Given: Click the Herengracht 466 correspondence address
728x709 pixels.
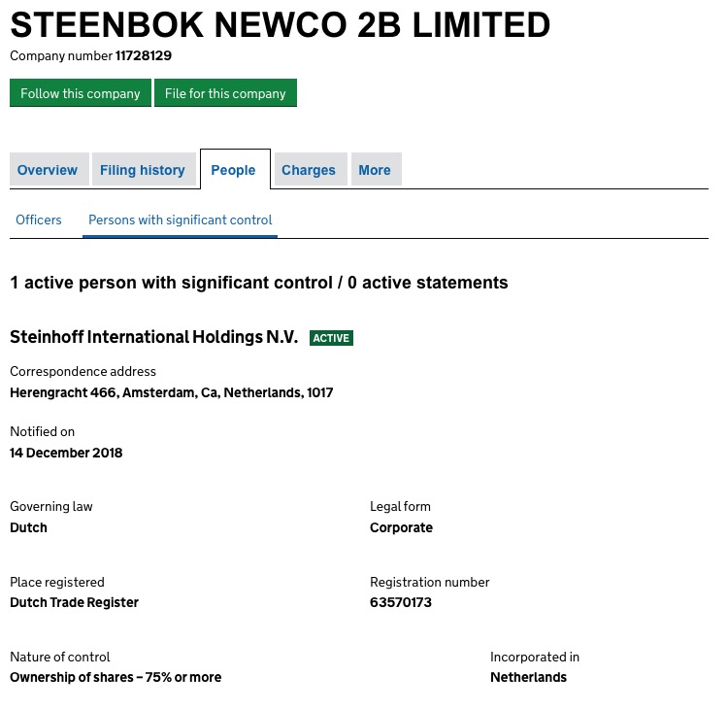Looking at the screenshot, I should coord(171,392).
